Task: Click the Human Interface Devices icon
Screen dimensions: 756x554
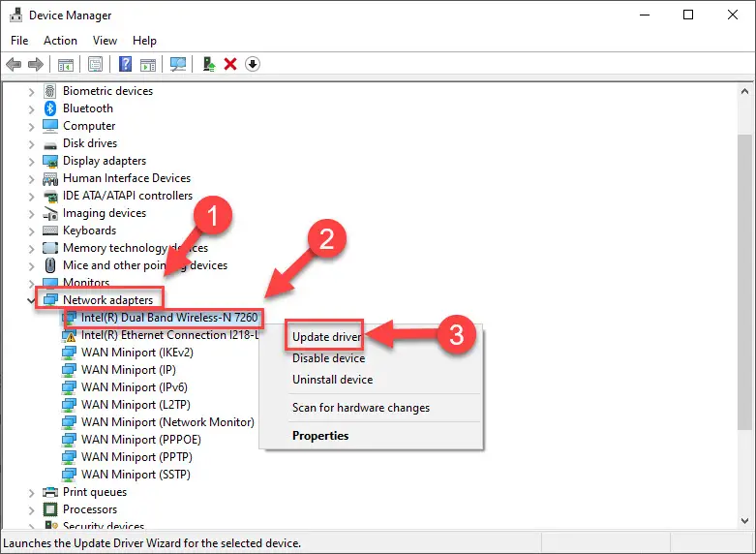Action: click(50, 178)
